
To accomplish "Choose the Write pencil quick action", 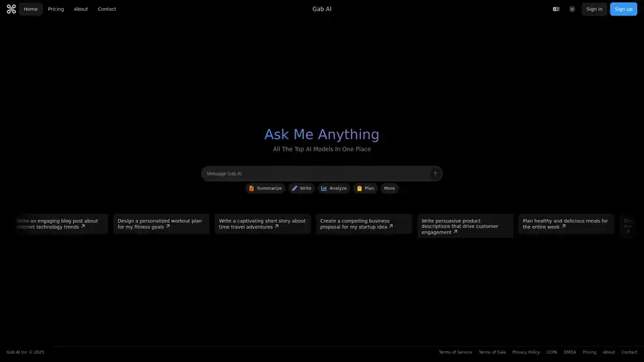I will click(301, 188).
